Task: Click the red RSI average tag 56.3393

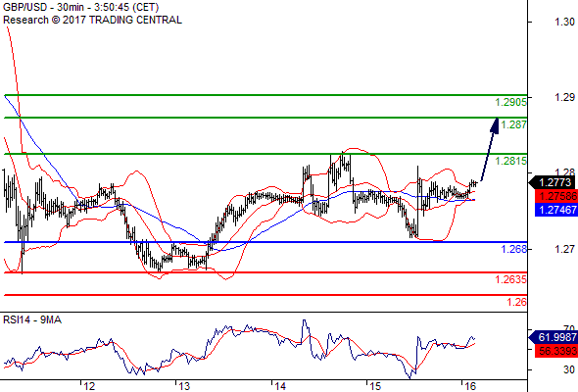Action: (x=556, y=351)
